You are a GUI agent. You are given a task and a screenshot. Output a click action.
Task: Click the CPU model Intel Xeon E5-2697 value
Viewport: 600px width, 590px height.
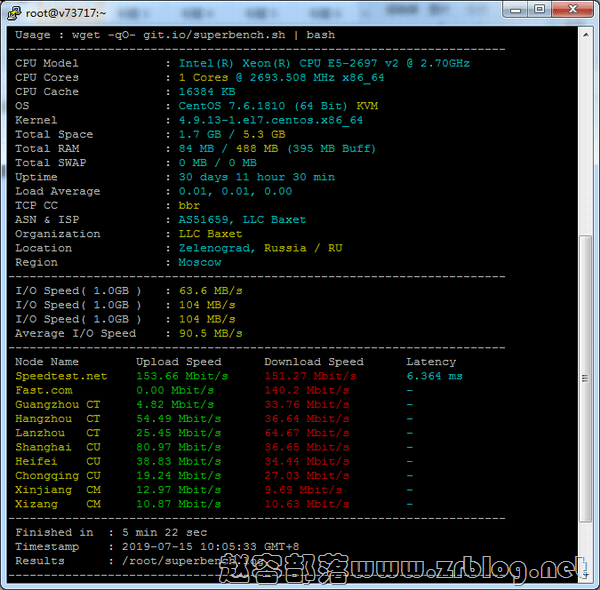(324, 63)
